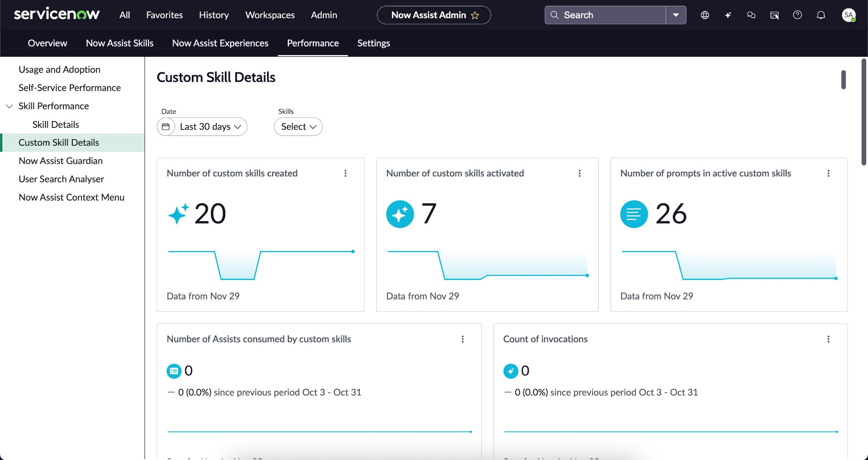Click the icon beside Assists consumed value
Viewport: 868px width, 460px height.
174,371
